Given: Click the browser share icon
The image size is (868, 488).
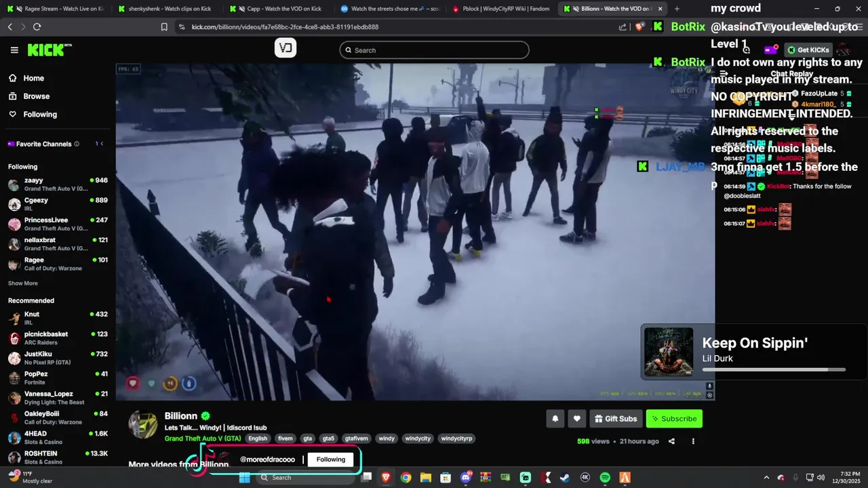Looking at the screenshot, I should (623, 27).
